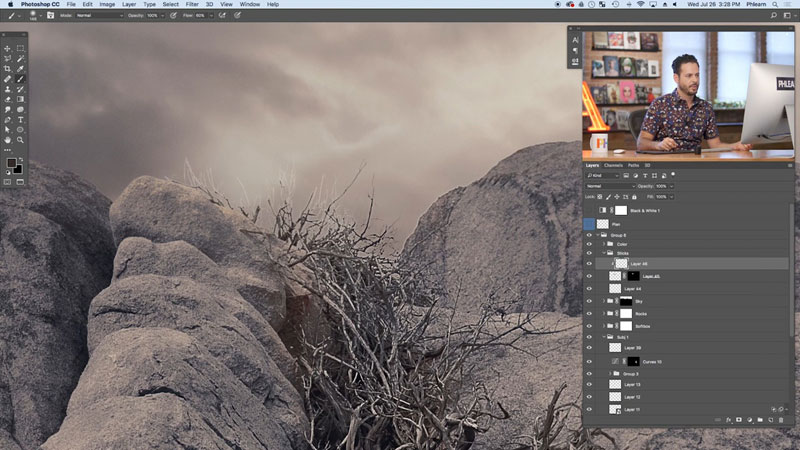
Task: Expand the Sky group
Action: coord(604,301)
